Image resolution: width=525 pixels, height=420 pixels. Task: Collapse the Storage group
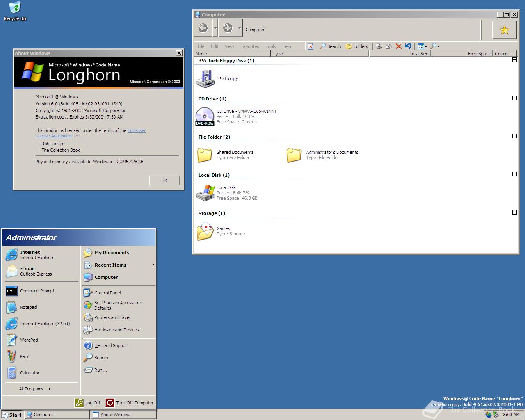point(514,212)
